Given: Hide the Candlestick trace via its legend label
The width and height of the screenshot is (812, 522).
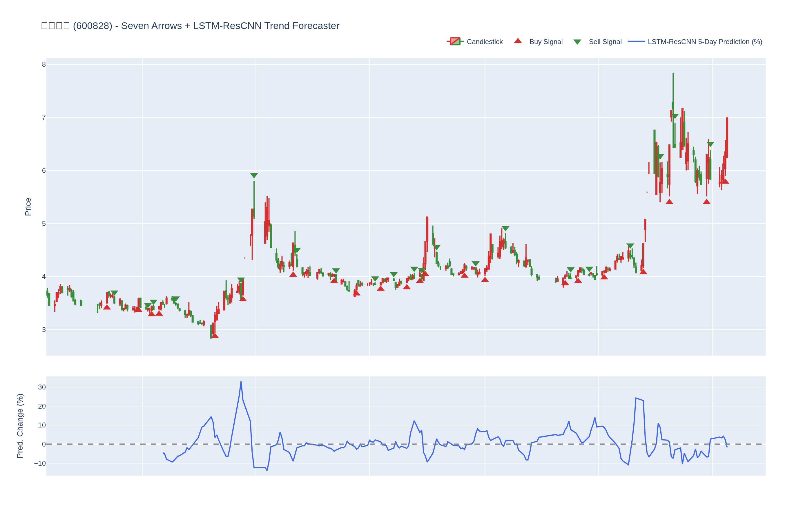Looking at the screenshot, I should [484, 42].
